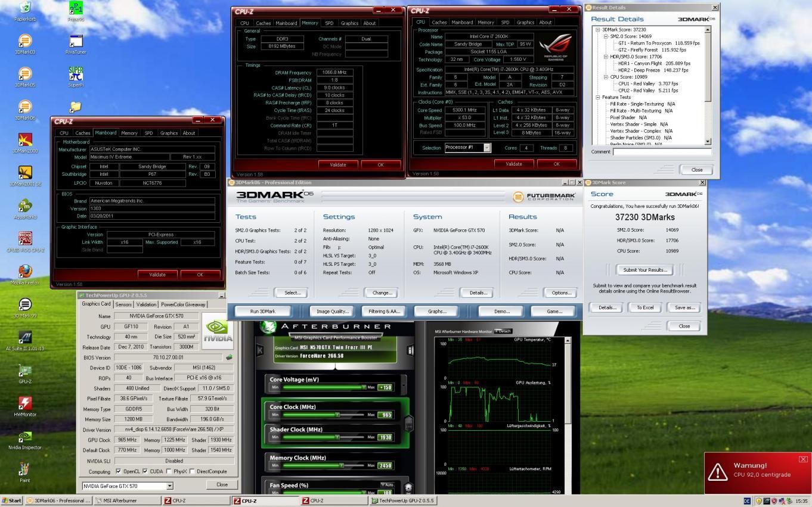Viewport: 812px width, 507px height.
Task: Toggle DirectCompute checkbox in GPU-Z
Action: 192,471
